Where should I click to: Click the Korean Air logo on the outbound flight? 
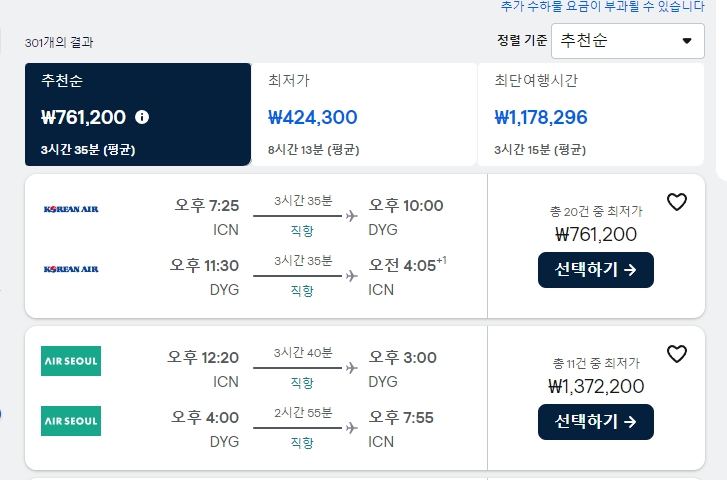pos(71,209)
